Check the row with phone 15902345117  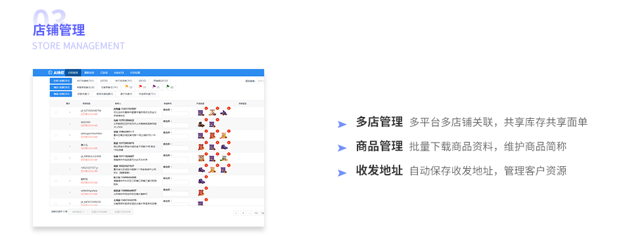(x=55, y=135)
